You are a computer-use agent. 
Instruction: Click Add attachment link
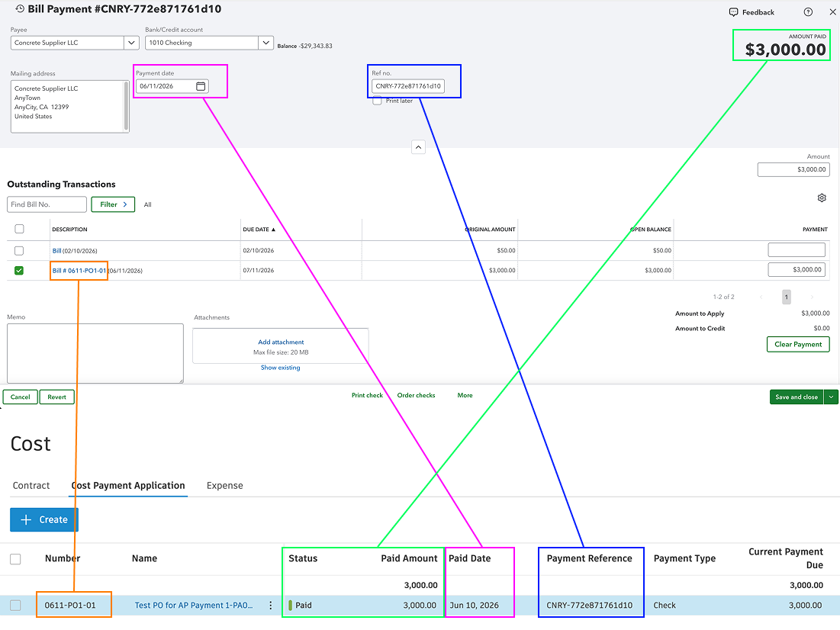pos(281,342)
